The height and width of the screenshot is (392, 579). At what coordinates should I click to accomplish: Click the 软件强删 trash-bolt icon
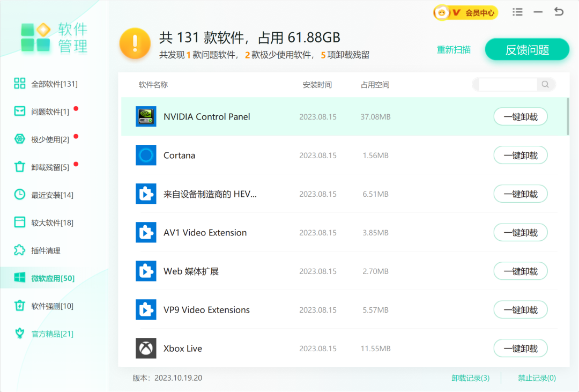coord(20,306)
